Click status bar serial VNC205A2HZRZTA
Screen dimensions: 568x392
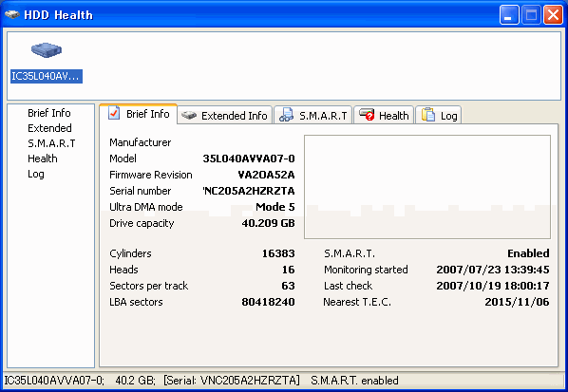(x=232, y=381)
